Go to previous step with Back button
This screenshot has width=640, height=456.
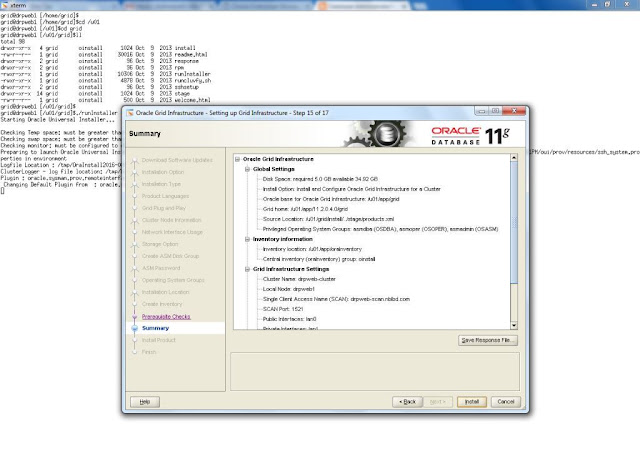[x=407, y=402]
